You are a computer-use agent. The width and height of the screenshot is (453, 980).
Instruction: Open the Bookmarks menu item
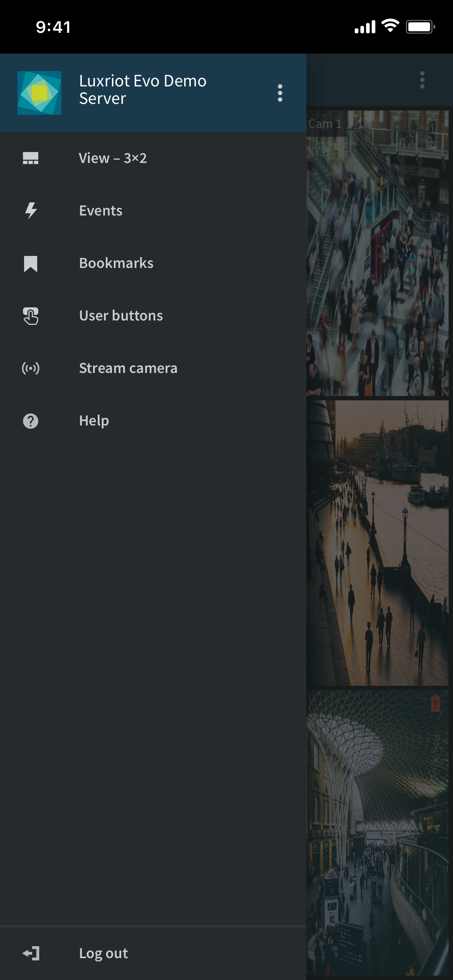(153, 263)
